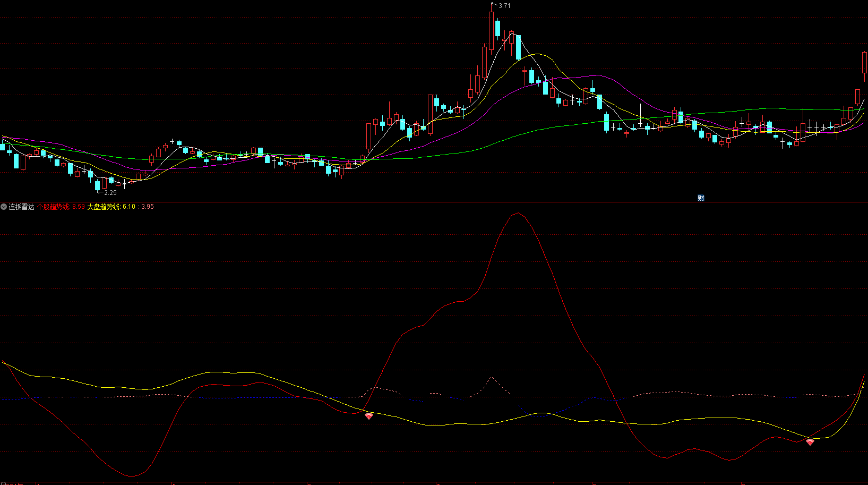This screenshot has width=868, height=485.
Task: Select the red 个股趋势线 legend label
Action: tap(53, 207)
